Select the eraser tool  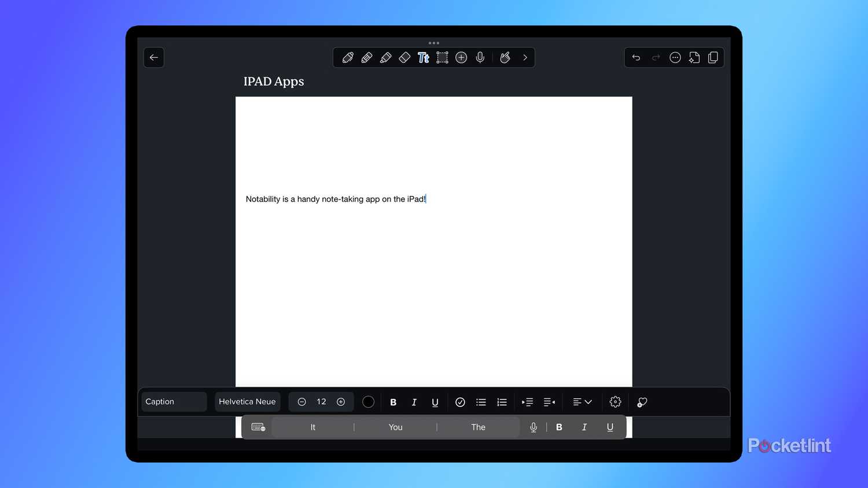pos(404,58)
